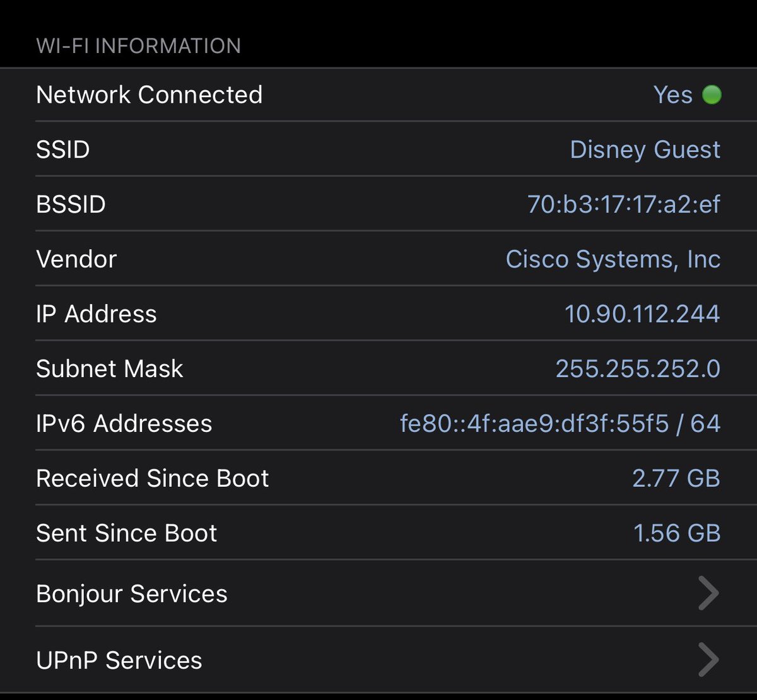Select Vendor value Cisco Systems, Inc
The width and height of the screenshot is (757, 700).
613,259
